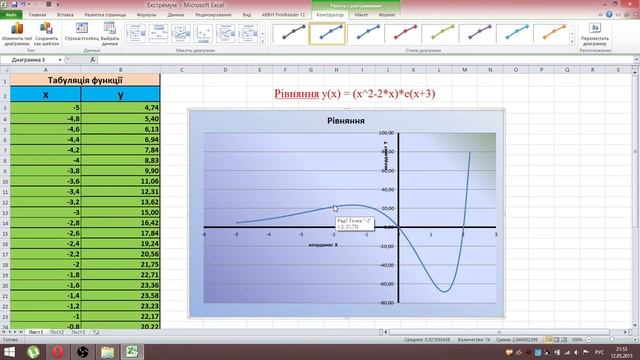This screenshot has height=360, width=640.
Task: Open the Home ribbon tab
Action: pyautogui.click(x=38, y=15)
